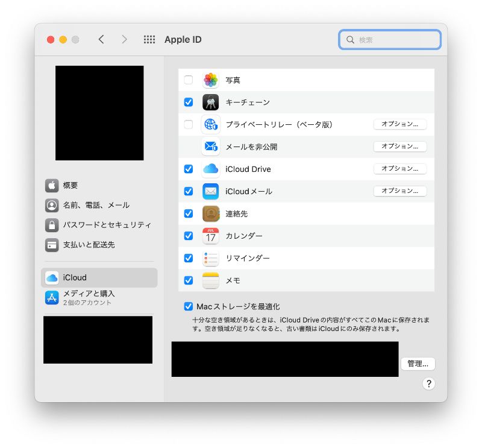Go forward with the right chevron
The image size is (482, 448).
[124, 39]
